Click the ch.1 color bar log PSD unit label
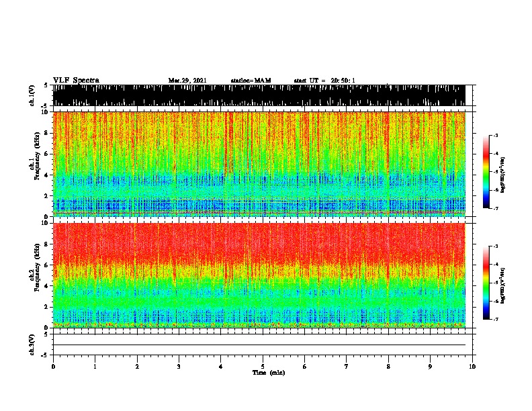The height and width of the screenshot is (411, 532). pyautogui.click(x=503, y=175)
